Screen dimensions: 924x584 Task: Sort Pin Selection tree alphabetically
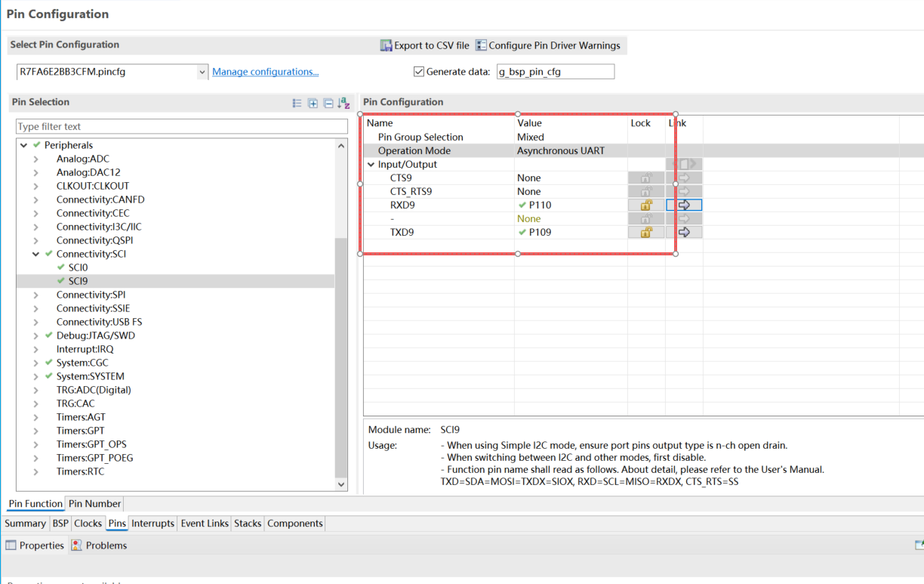coord(344,103)
